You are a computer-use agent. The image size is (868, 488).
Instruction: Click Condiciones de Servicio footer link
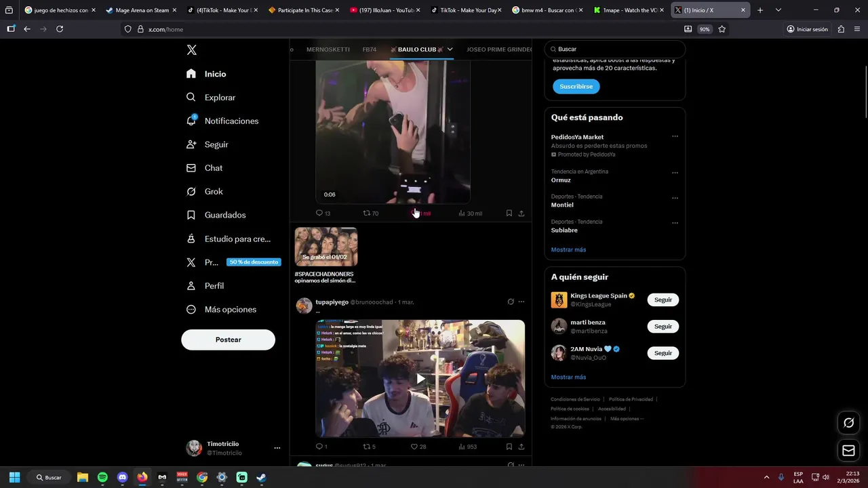coord(575,399)
